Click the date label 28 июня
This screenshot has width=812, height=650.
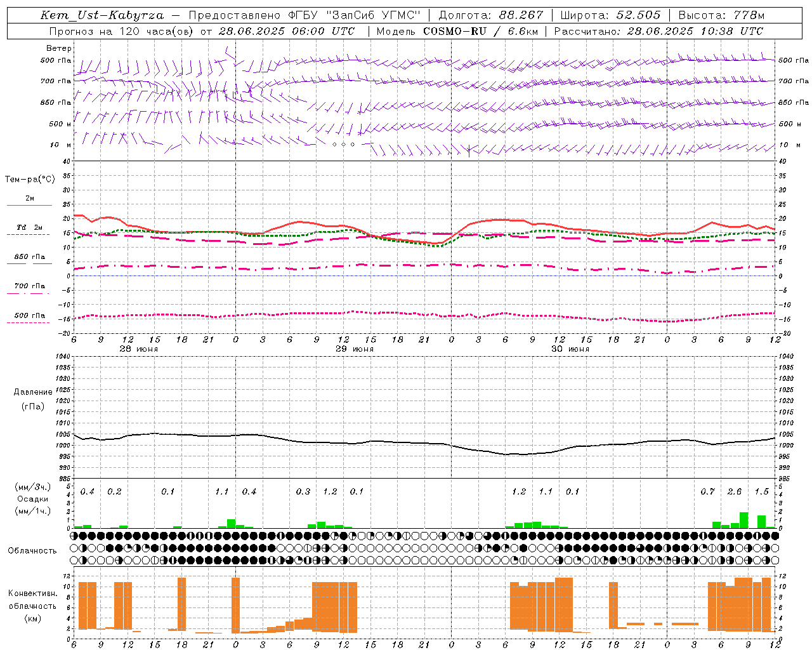(138, 349)
